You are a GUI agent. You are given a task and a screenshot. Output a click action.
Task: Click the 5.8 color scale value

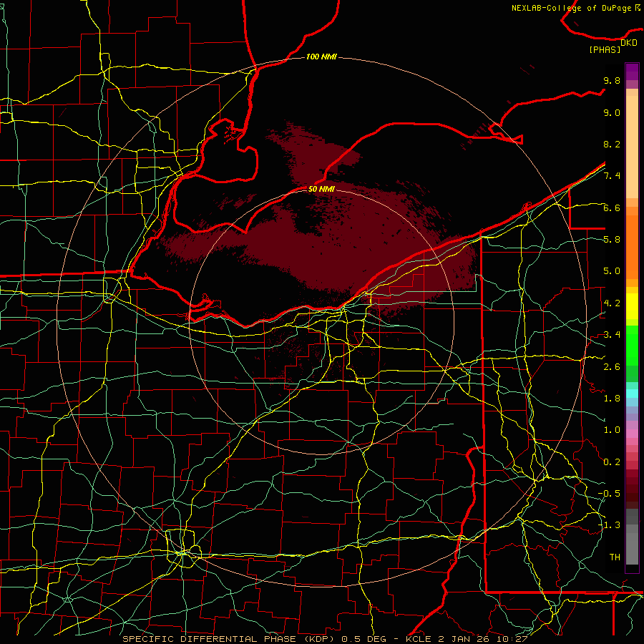coord(612,240)
